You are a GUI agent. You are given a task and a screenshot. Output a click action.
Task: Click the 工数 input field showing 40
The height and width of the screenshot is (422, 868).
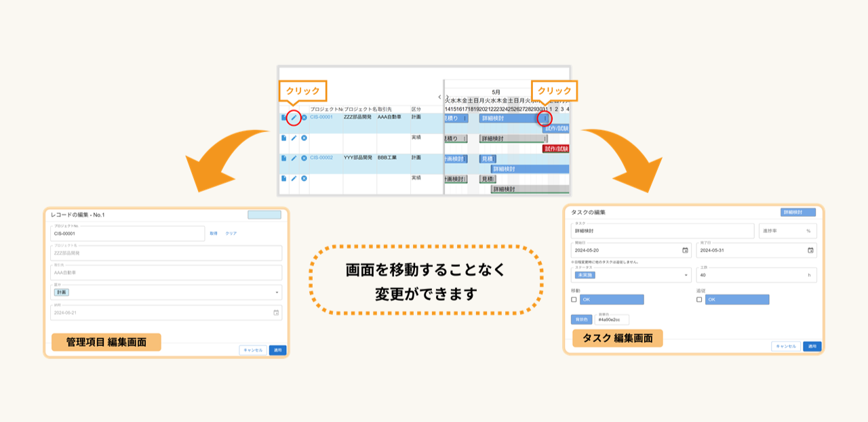point(753,275)
